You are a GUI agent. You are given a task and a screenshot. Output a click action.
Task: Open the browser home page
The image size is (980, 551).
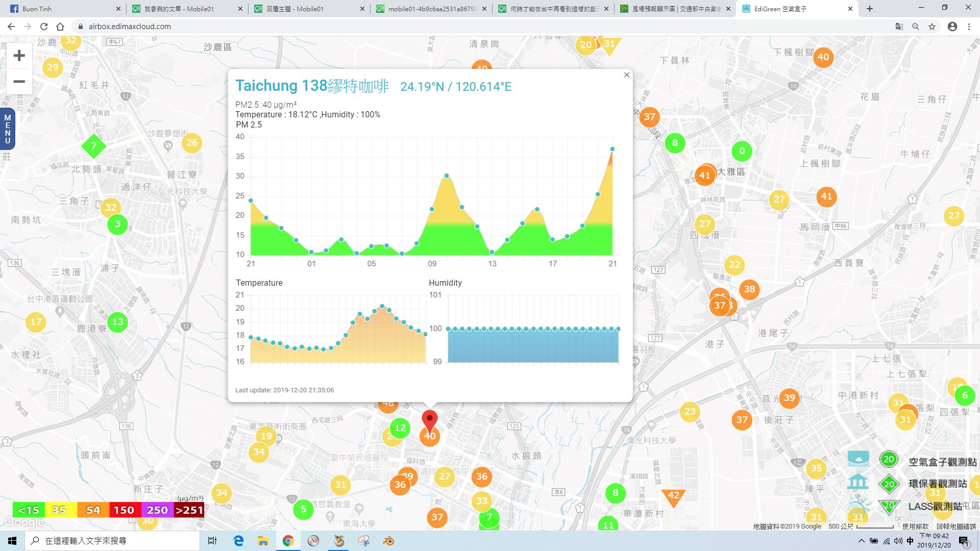click(60, 27)
